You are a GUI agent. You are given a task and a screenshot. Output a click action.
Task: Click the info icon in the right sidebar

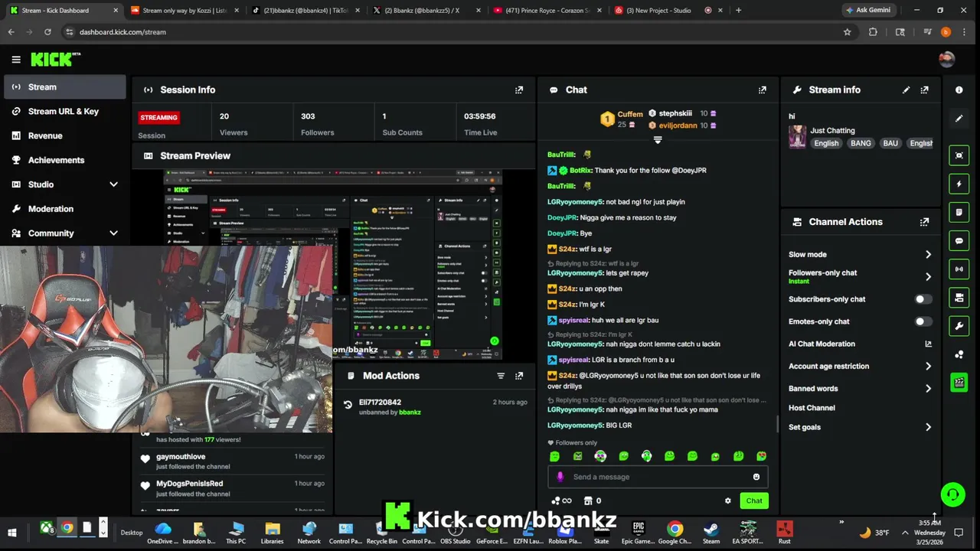[x=959, y=90]
